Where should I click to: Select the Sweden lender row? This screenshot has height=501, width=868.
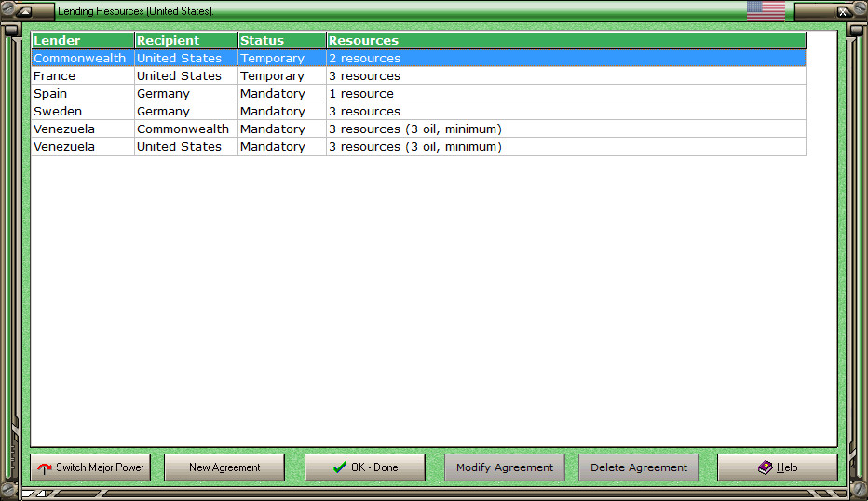(x=418, y=111)
